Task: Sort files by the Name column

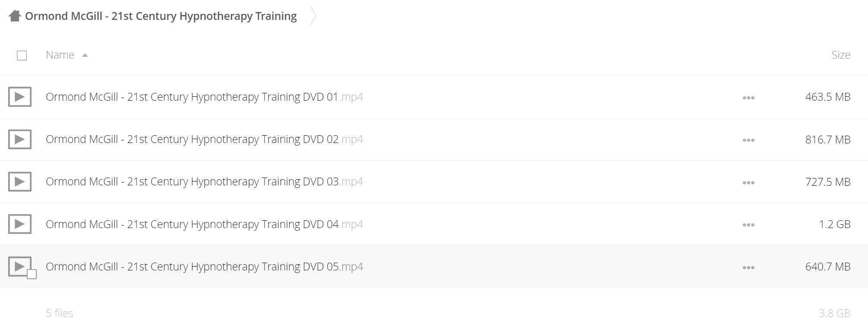Action: 60,55
